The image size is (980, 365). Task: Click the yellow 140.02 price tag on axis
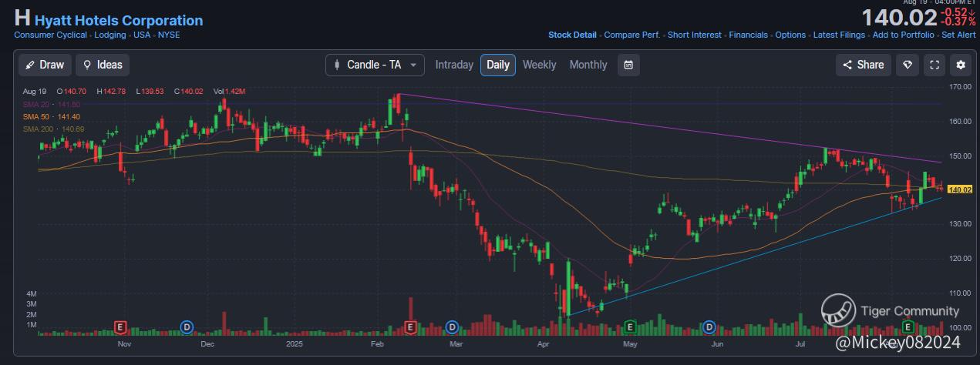(x=959, y=189)
